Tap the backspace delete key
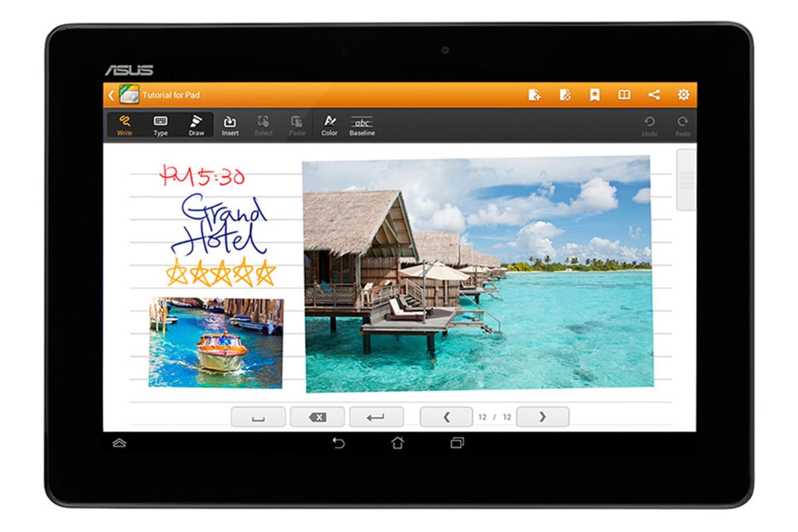Image resolution: width=798 pixels, height=532 pixels. (318, 417)
